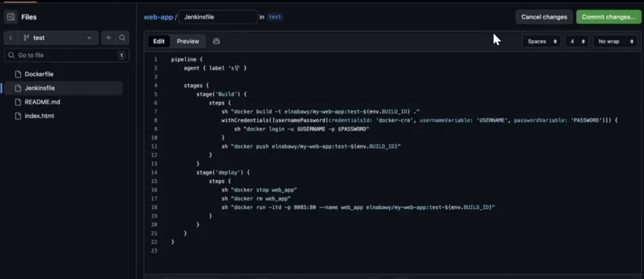Image resolution: width=644 pixels, height=279 pixels.
Task: Click the withCredentials line
Action: point(419,120)
